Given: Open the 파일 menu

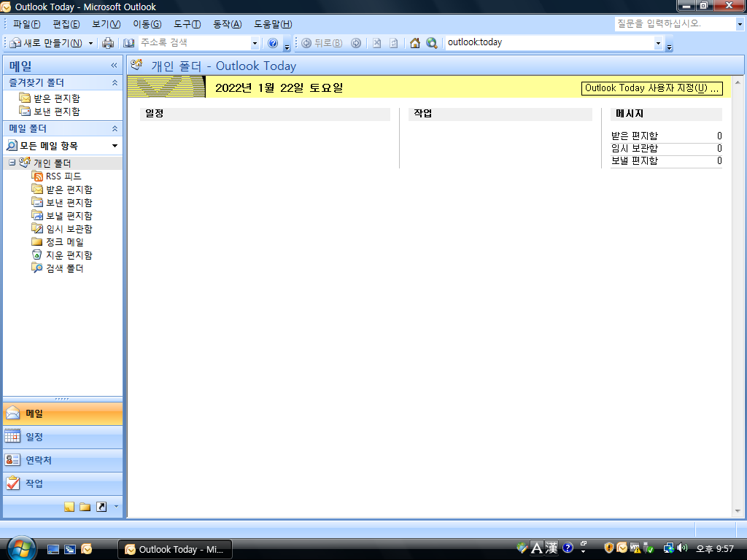Looking at the screenshot, I should [x=27, y=24].
